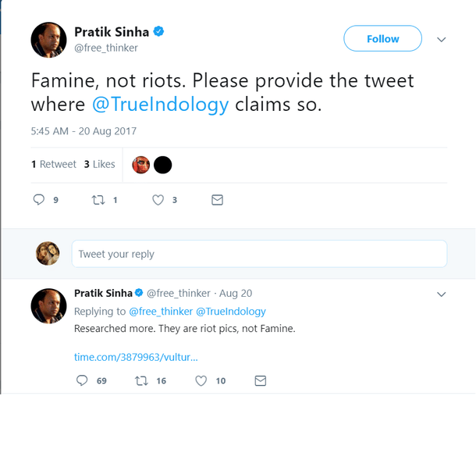This screenshot has height=471, width=476.
Task: Retweet the main tweet by Pratik Sinha
Action: [x=98, y=200]
